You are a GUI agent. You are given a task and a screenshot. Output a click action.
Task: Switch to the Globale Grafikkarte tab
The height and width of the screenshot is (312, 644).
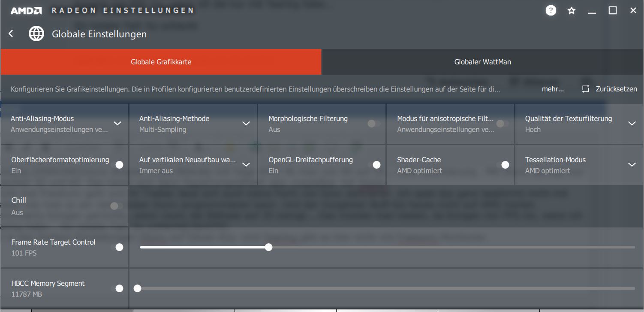(161, 62)
